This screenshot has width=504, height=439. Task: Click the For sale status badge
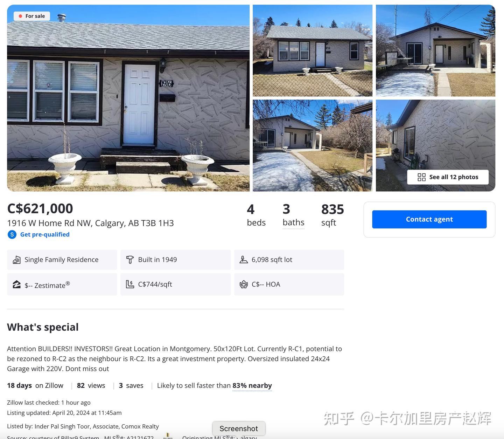[32, 16]
